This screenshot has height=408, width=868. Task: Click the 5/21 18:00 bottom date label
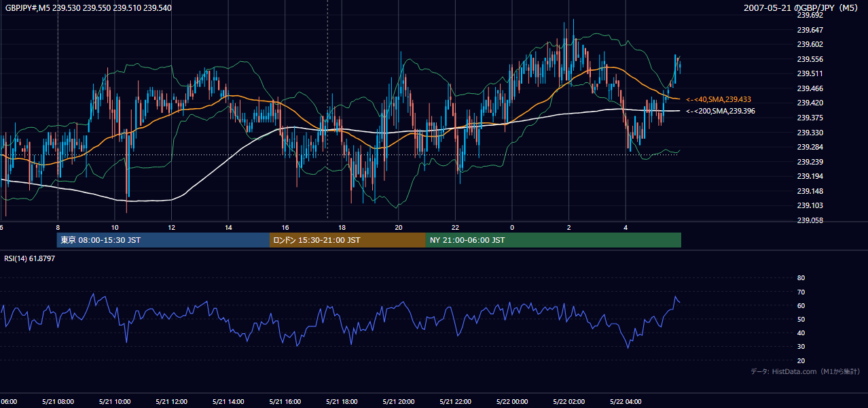pyautogui.click(x=342, y=402)
